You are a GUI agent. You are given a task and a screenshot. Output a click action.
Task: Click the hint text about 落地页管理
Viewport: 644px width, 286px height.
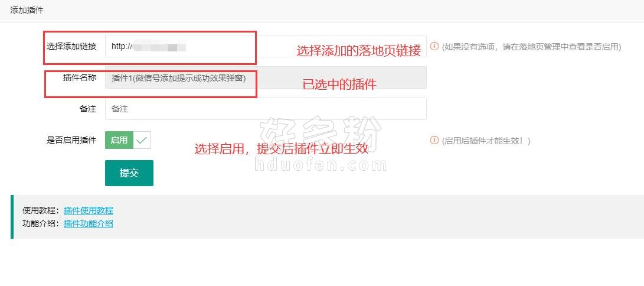point(531,47)
